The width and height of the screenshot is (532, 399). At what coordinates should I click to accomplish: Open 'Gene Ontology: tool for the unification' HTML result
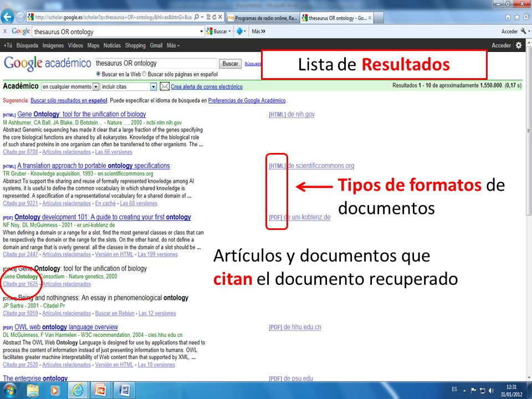point(81,114)
